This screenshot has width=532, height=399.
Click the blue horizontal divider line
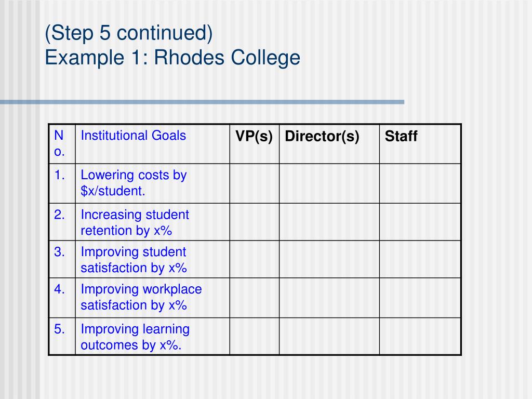click(202, 102)
